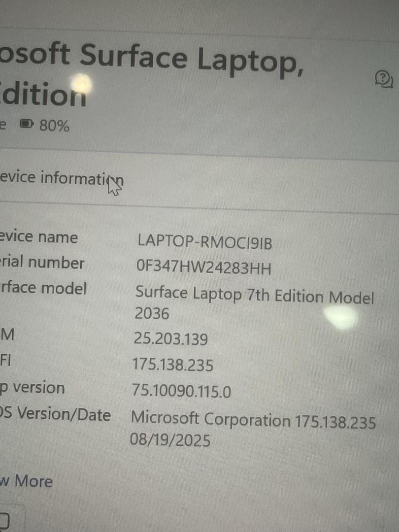Click the Serial number label
Image resolution: width=399 pixels, height=532 pixels.
pos(42,263)
